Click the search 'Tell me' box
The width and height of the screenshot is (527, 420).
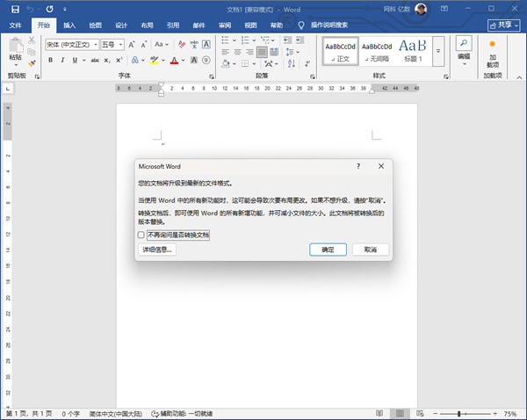[329, 25]
